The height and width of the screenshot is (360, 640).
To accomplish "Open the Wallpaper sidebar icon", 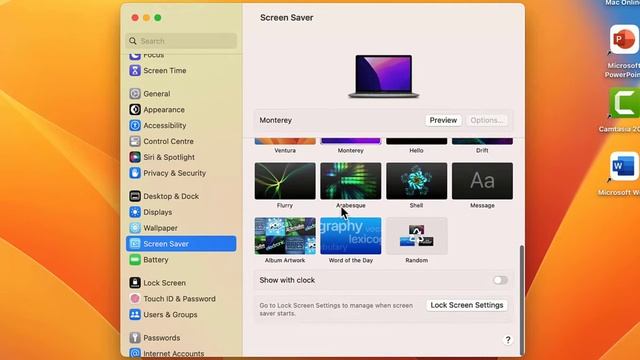I will [135, 228].
